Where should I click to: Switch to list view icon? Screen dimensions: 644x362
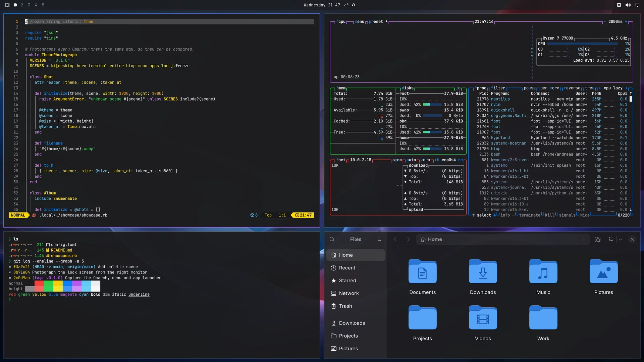coord(611,239)
